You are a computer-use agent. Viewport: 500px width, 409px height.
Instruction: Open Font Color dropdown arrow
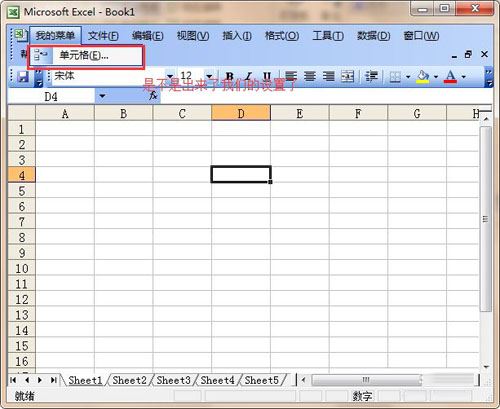[464, 77]
